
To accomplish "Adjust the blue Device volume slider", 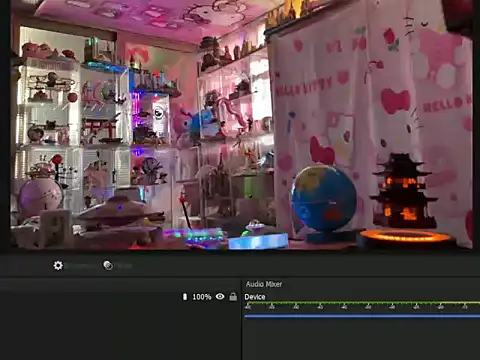I will pyautogui.click(x=362, y=316).
